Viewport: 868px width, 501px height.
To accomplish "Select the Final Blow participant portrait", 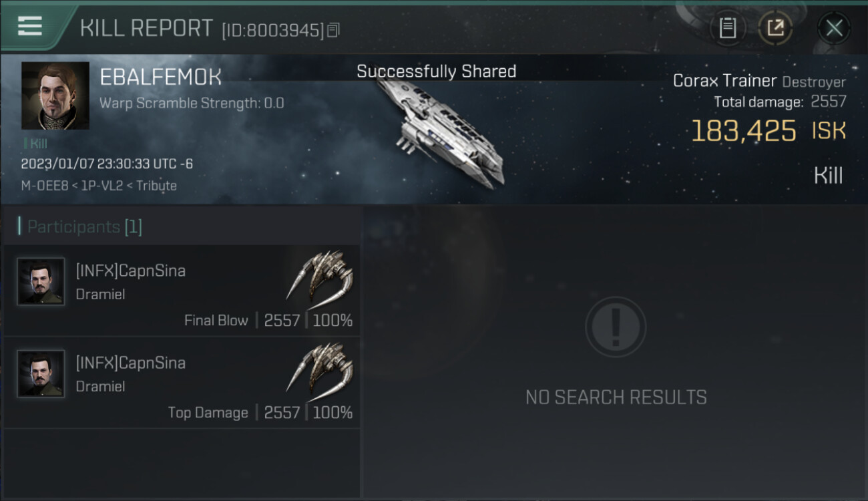I will pos(41,282).
